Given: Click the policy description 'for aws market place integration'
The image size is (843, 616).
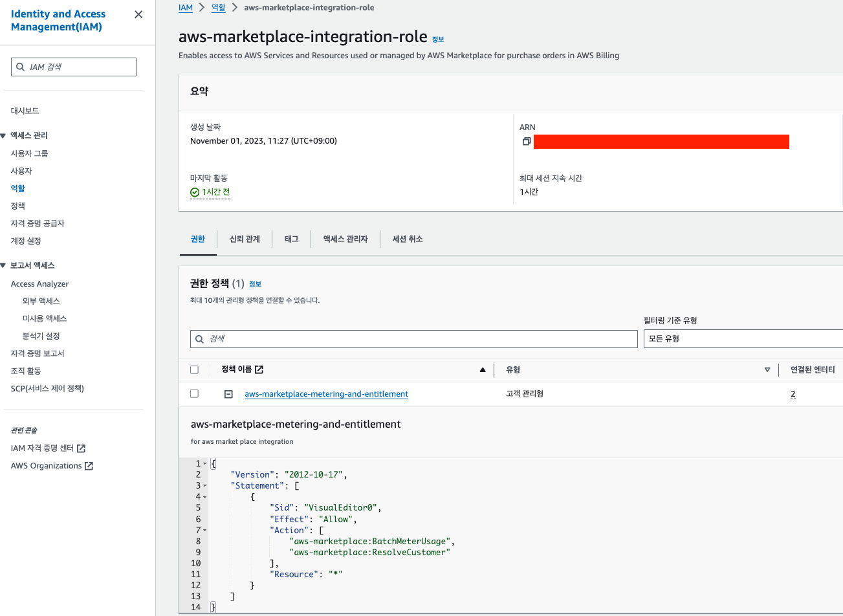Looking at the screenshot, I should [x=242, y=442].
